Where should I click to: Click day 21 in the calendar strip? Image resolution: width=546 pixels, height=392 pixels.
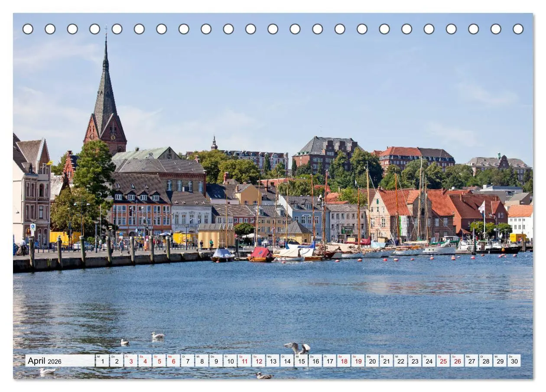click(386, 361)
